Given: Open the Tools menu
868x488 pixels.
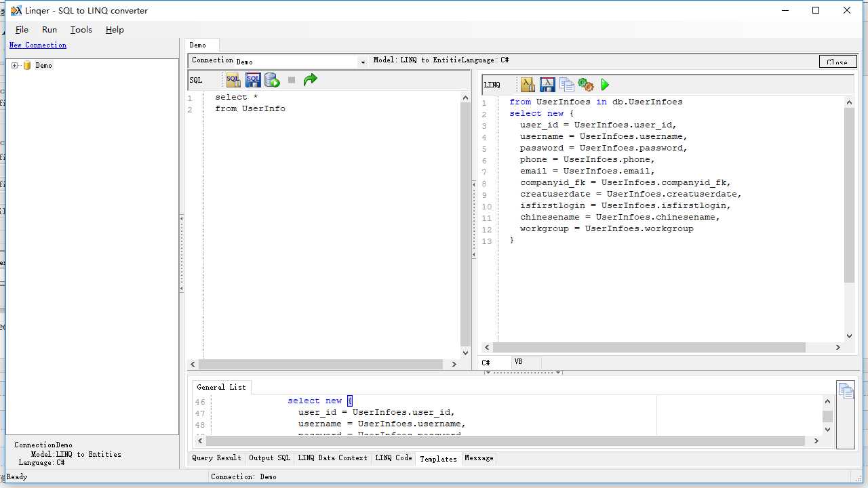Looking at the screenshot, I should (x=81, y=29).
